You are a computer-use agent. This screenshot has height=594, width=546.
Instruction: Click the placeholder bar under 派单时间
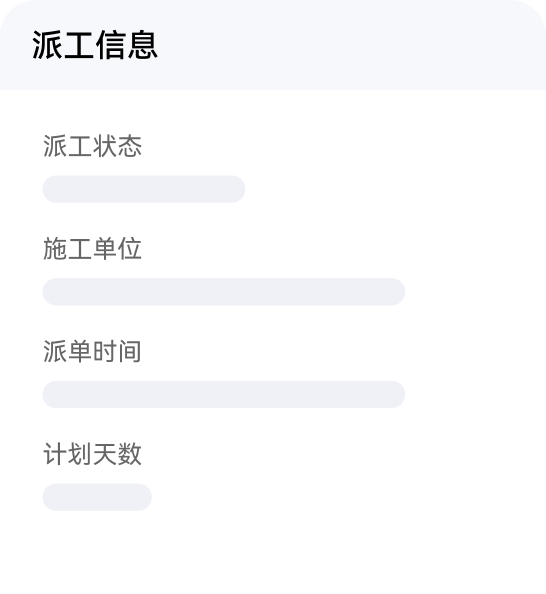tap(224, 394)
